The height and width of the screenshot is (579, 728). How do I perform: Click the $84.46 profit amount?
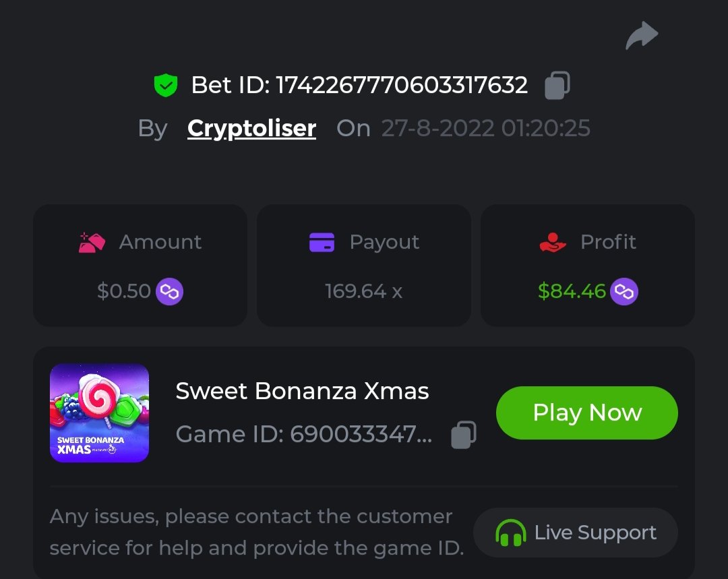(572, 292)
